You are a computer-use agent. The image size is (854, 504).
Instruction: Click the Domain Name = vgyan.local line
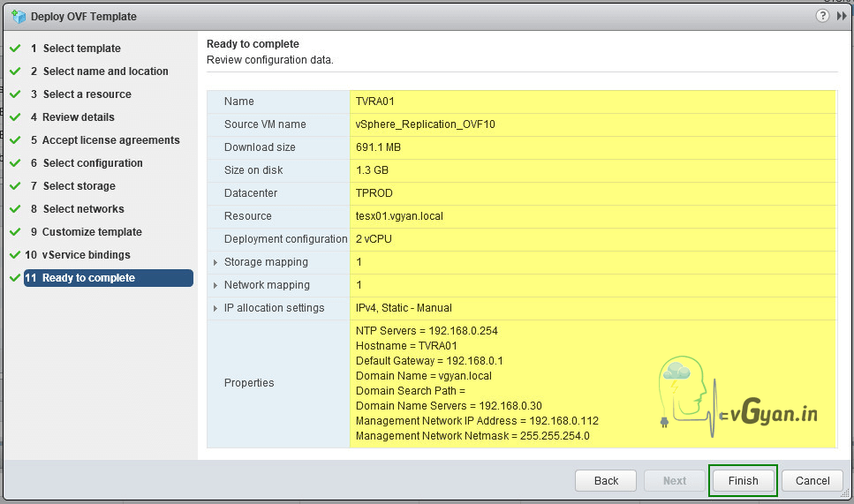[423, 375]
